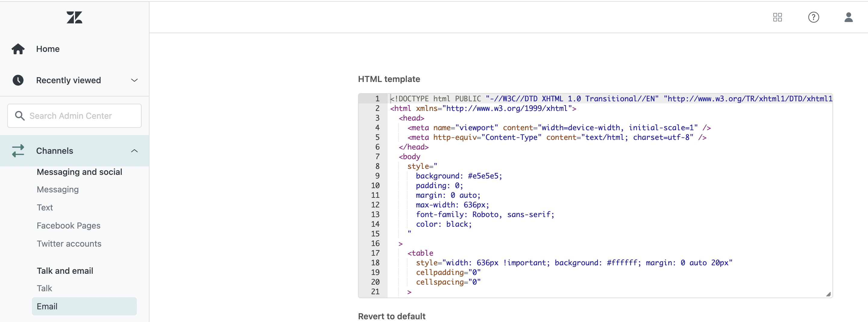
Task: Click the Channels arrows icon
Action: tap(18, 151)
